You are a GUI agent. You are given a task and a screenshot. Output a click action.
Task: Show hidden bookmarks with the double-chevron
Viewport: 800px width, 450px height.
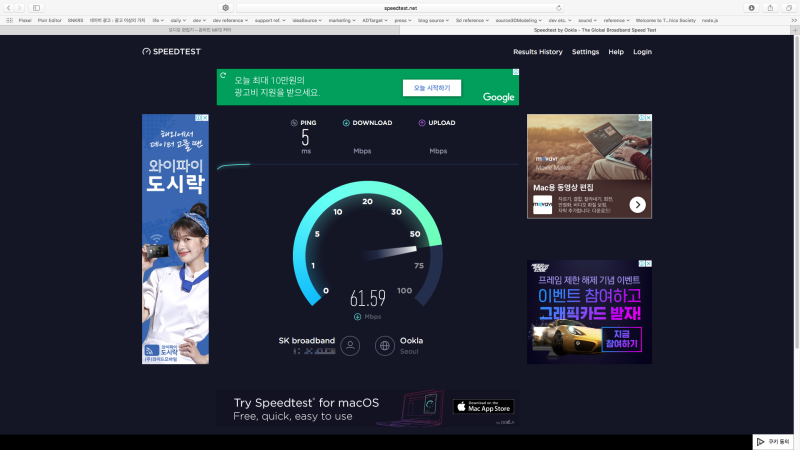[x=794, y=20]
